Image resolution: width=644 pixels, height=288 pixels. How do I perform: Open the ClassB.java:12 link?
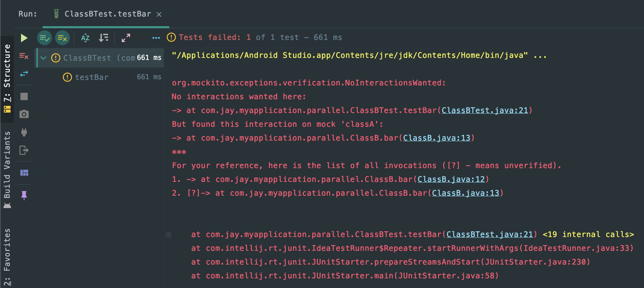point(451,179)
